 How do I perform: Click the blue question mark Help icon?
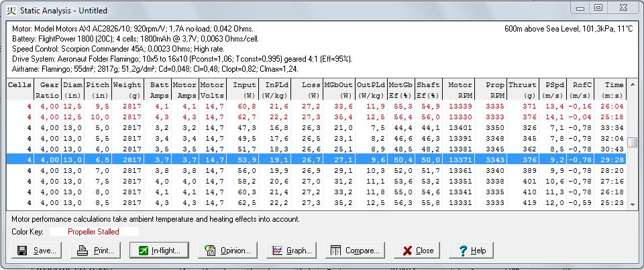tap(462, 251)
